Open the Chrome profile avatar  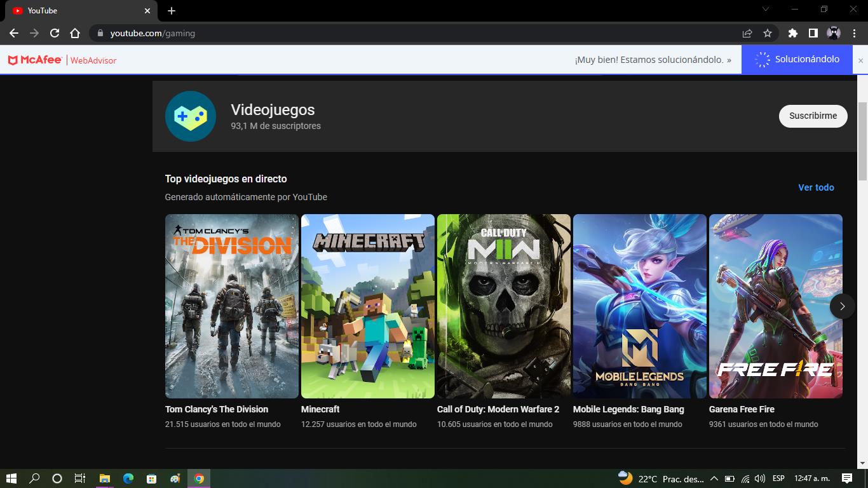click(833, 33)
